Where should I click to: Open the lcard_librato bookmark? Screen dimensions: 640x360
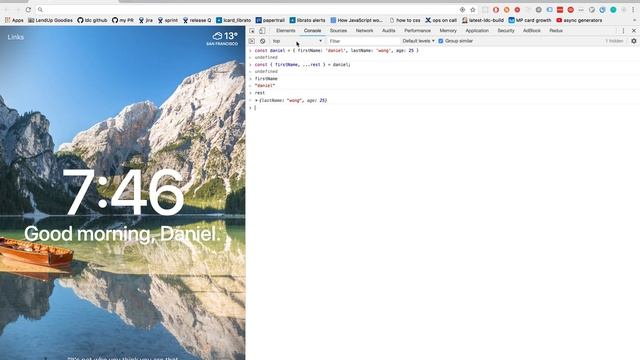(233, 20)
